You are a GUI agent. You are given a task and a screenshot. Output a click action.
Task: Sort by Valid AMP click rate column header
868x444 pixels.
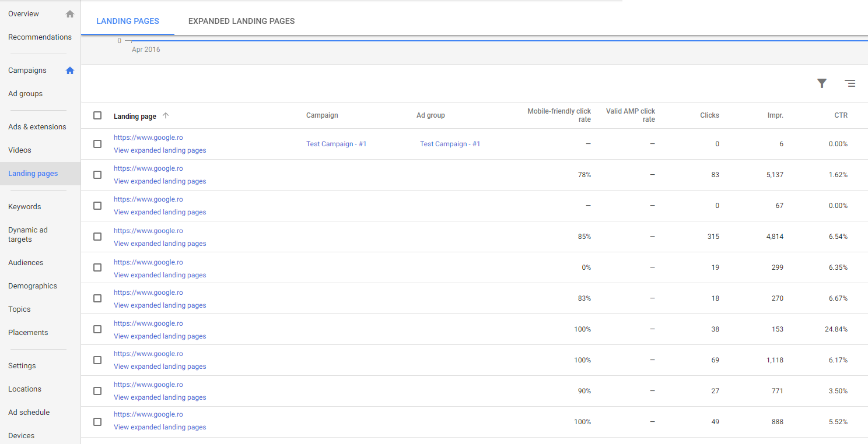(631, 115)
